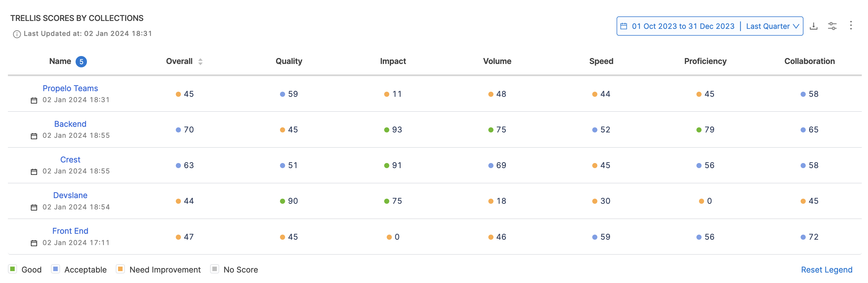Open the 01 Oct 2023 date range selector
The height and width of the screenshot is (283, 868).
point(683,26)
